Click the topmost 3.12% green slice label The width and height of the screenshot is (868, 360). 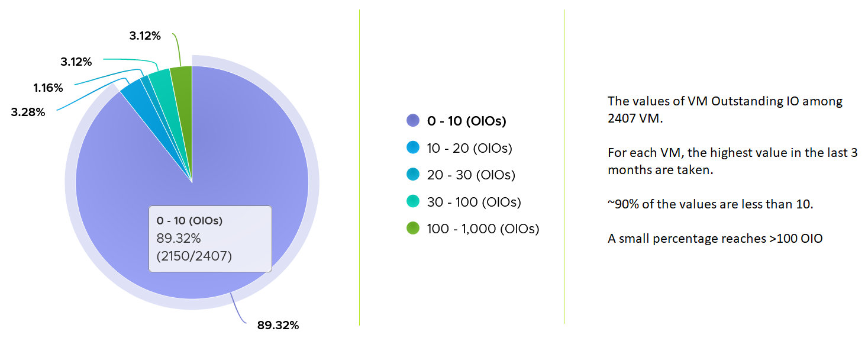pyautogui.click(x=145, y=36)
